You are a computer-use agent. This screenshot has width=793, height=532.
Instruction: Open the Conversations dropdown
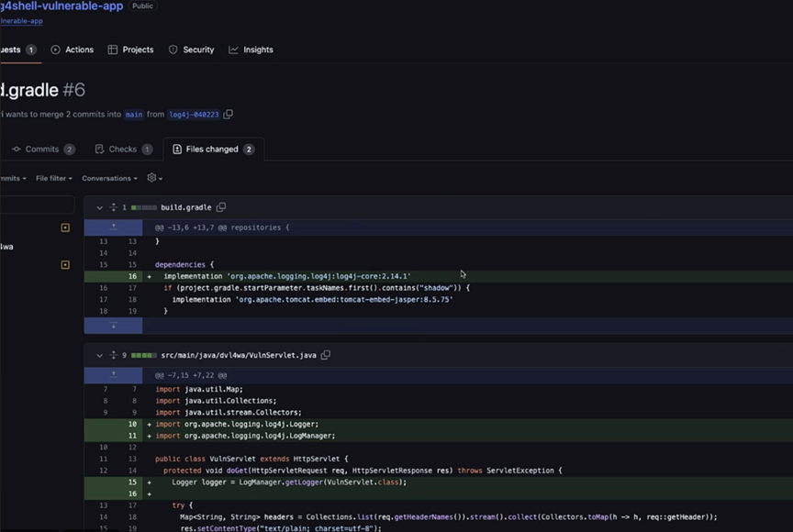pos(110,178)
